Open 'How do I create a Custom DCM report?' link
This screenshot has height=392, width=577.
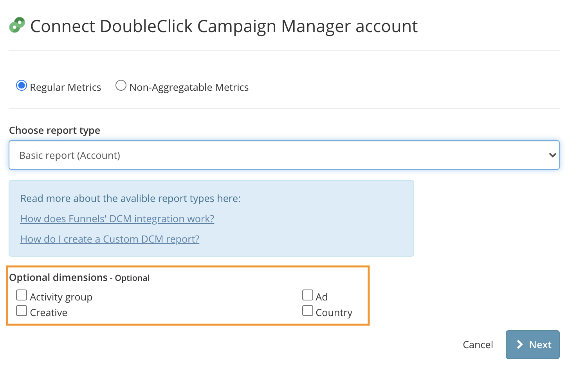click(110, 239)
